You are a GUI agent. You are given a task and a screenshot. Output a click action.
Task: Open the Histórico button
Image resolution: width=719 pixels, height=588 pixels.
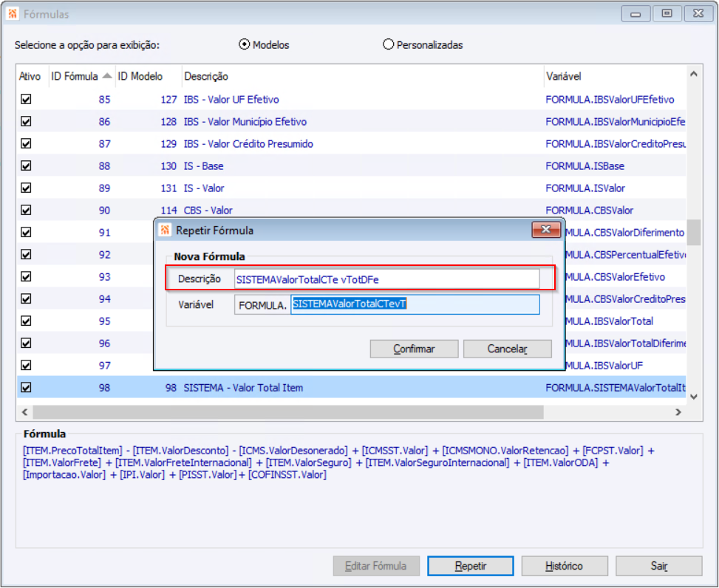point(565,566)
